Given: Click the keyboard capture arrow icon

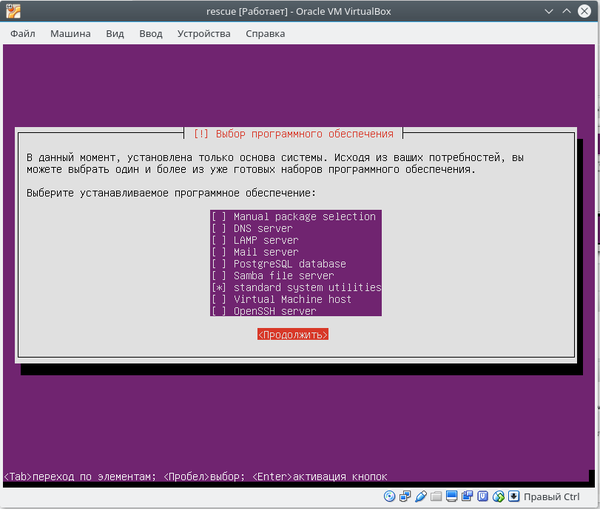Looking at the screenshot, I should [x=514, y=496].
